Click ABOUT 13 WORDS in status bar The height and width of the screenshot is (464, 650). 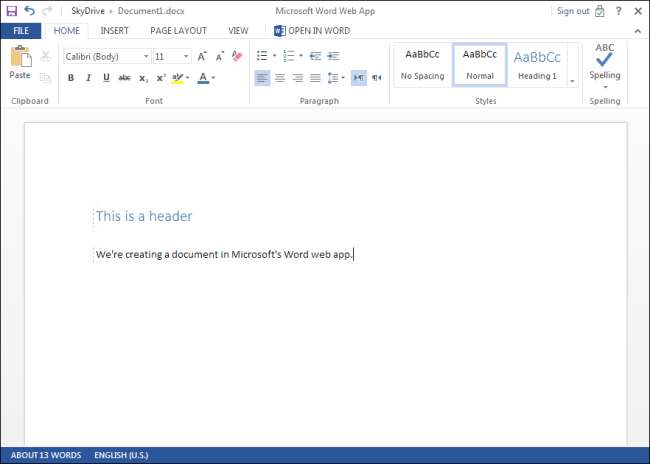(46, 455)
